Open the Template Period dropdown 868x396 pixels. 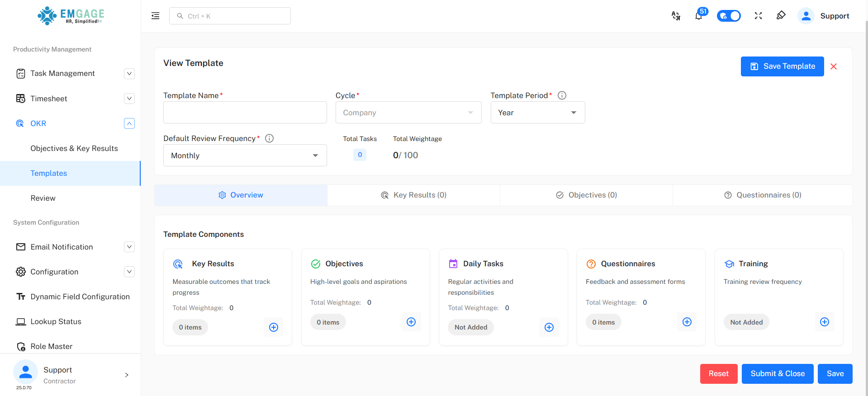click(537, 113)
